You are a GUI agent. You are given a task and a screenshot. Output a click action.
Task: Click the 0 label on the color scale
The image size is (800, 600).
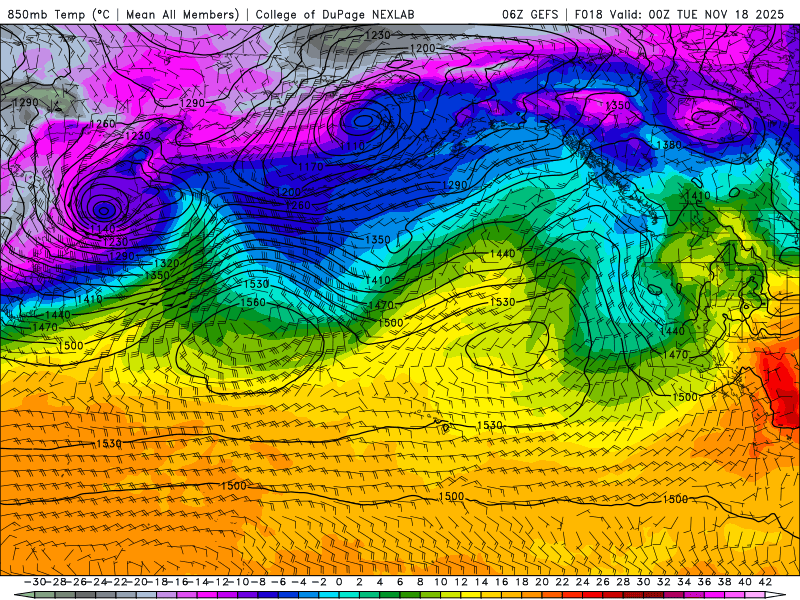[x=339, y=582]
